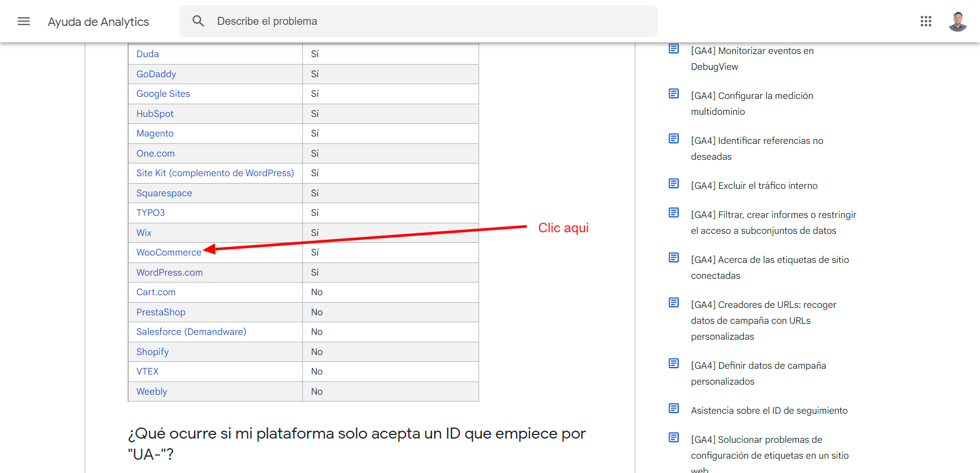Click the Sí cell in WooCommerce row
This screenshot has height=473, width=980.
point(390,252)
